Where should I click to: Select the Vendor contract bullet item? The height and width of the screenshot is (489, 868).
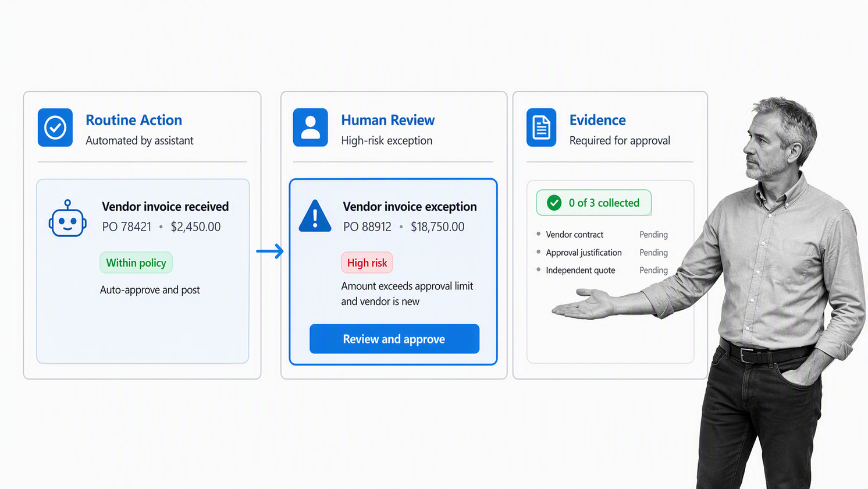(x=570, y=235)
